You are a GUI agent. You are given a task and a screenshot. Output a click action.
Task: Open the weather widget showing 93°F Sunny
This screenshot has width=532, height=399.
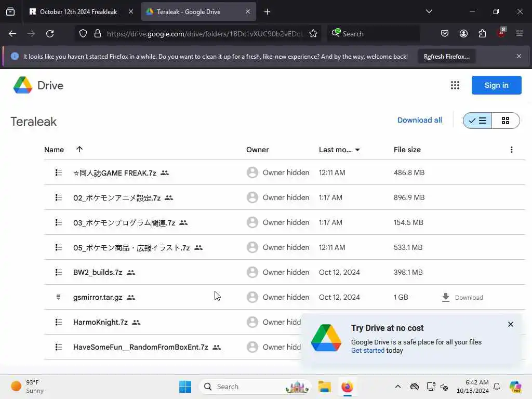tap(27, 387)
